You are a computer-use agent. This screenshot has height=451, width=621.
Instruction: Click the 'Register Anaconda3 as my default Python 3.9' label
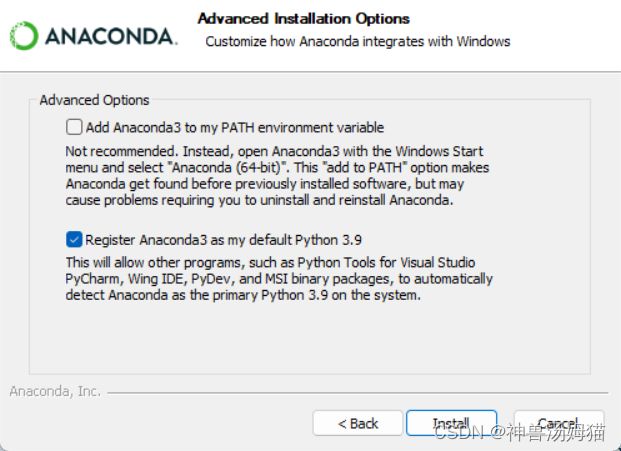[x=223, y=240]
